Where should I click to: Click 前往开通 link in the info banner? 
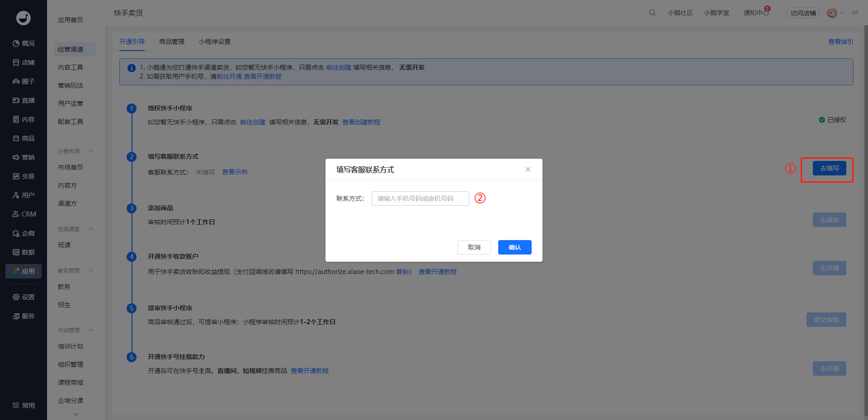(x=229, y=76)
